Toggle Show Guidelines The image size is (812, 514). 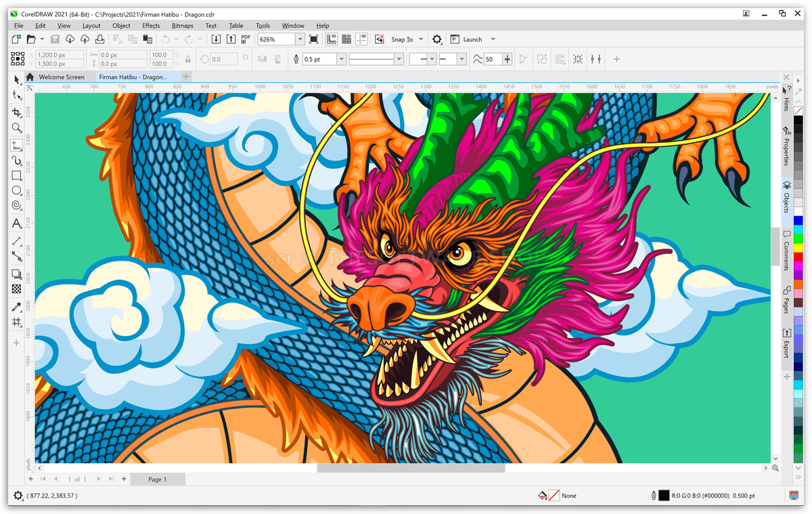pyautogui.click(x=361, y=40)
